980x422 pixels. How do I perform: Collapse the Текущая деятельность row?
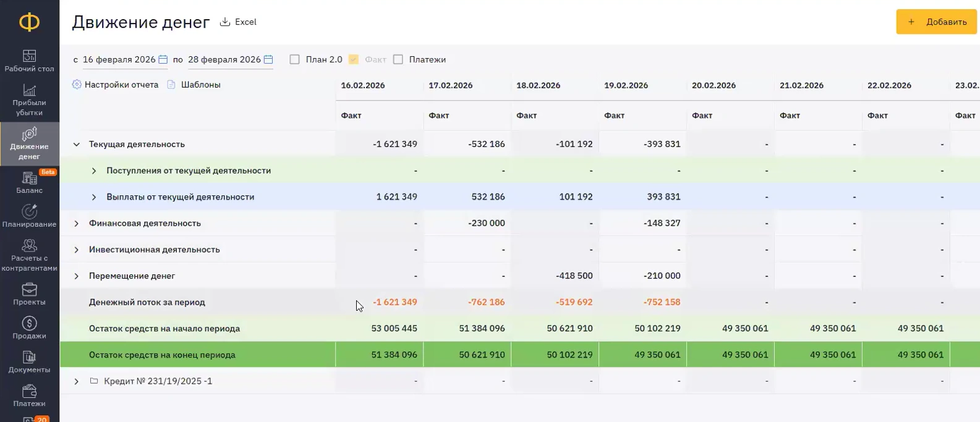pyautogui.click(x=77, y=144)
